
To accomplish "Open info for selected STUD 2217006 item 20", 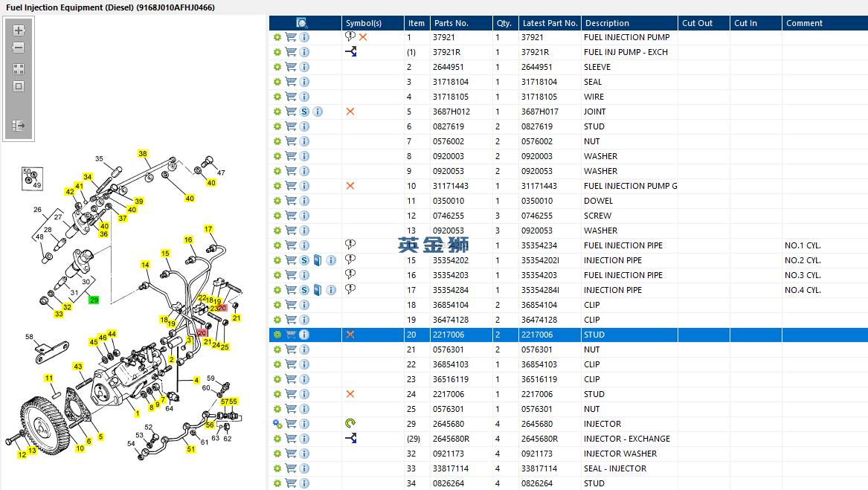I will pos(304,335).
